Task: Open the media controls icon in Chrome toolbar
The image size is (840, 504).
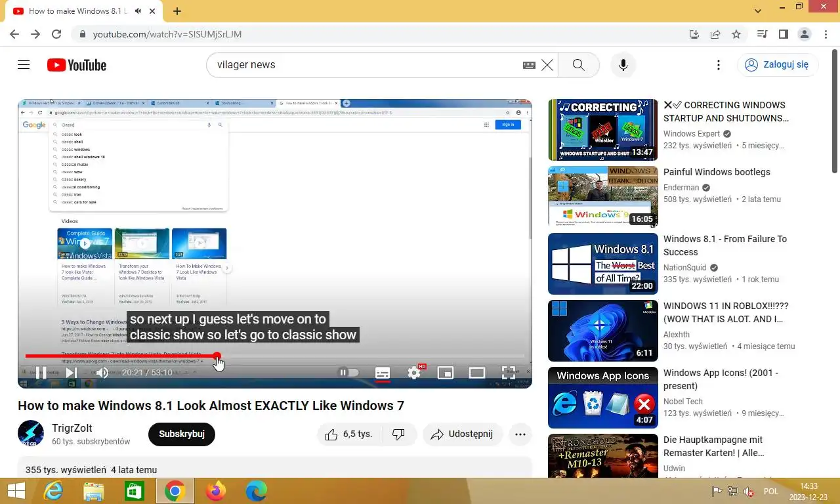Action: point(762,34)
